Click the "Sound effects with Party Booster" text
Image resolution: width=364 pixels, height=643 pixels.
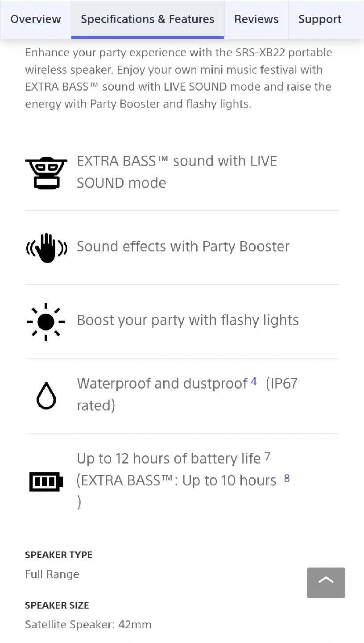point(183,246)
